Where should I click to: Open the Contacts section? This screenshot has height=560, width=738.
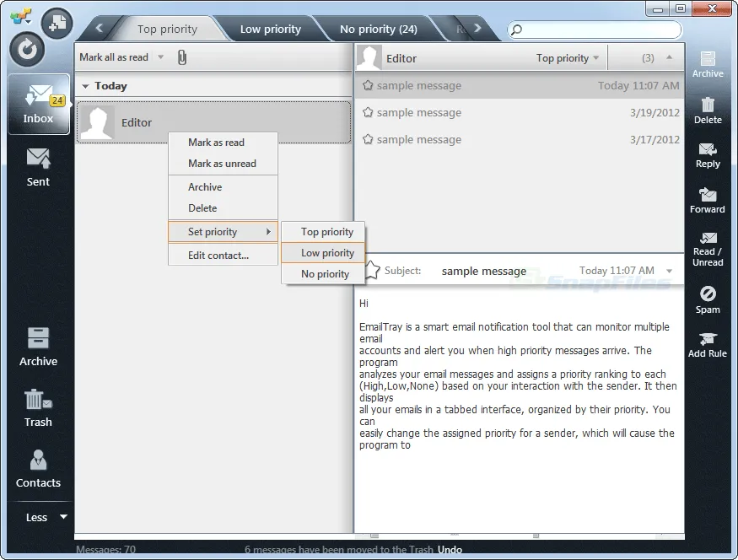(38, 469)
